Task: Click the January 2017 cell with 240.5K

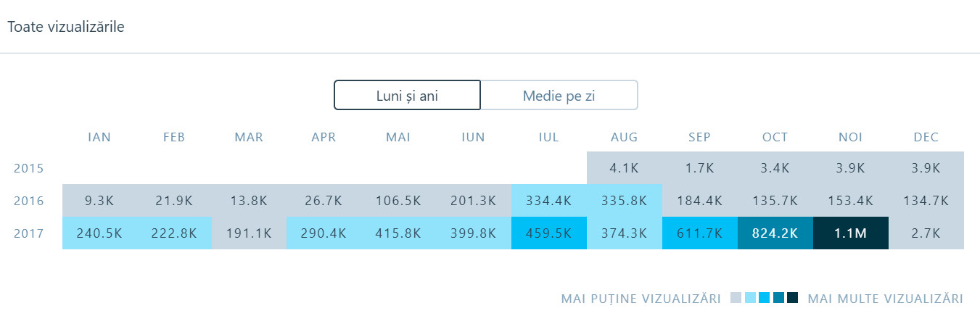Action: click(99, 233)
